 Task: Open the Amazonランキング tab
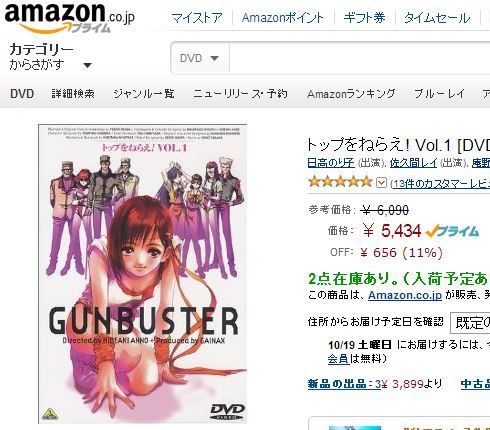(351, 94)
